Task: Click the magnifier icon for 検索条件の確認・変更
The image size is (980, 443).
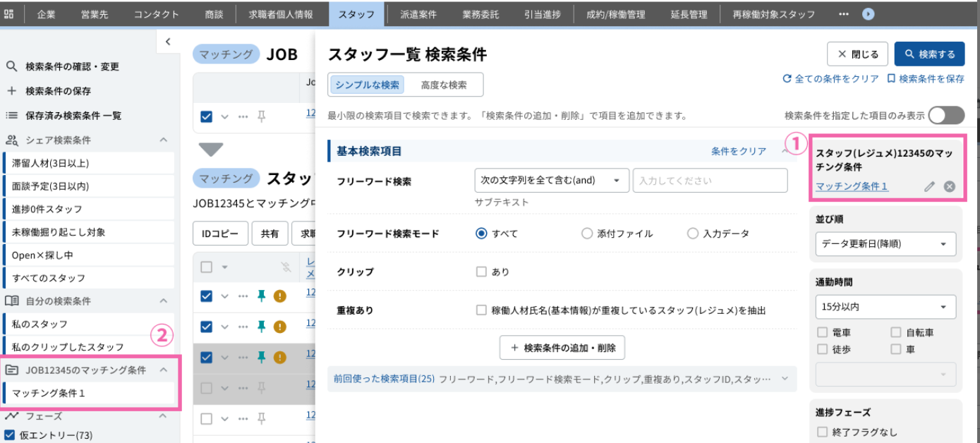Action: (x=11, y=66)
